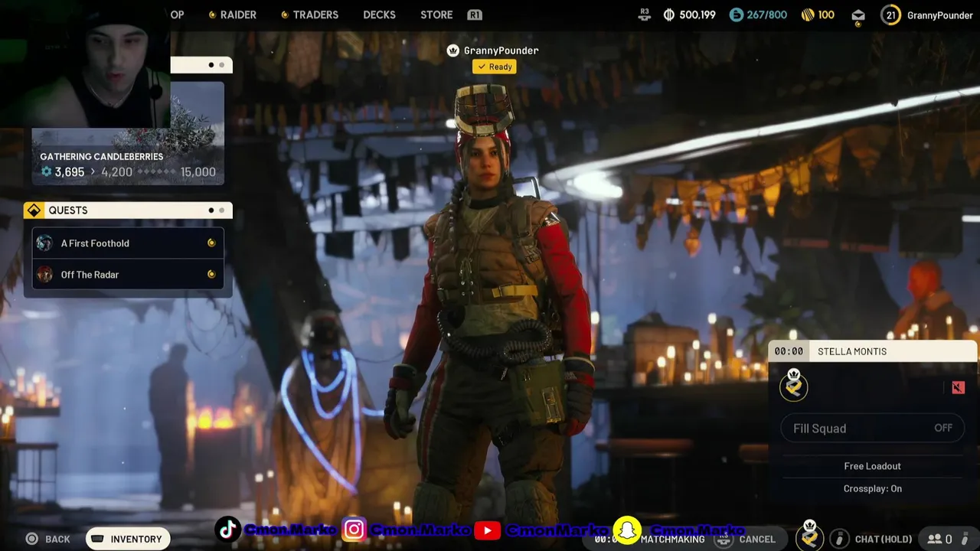The height and width of the screenshot is (551, 980).
Task: Click the Off The Radar trader portrait
Action: click(x=45, y=275)
